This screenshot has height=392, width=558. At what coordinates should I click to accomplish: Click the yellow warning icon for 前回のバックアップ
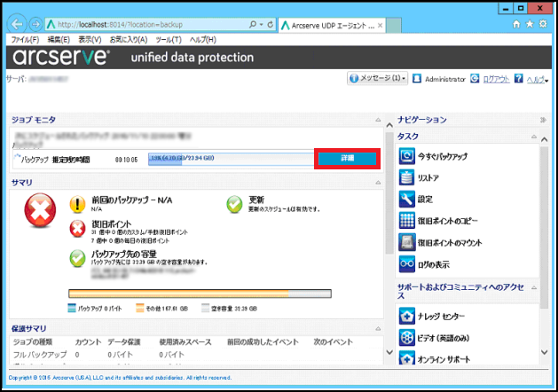(77, 204)
